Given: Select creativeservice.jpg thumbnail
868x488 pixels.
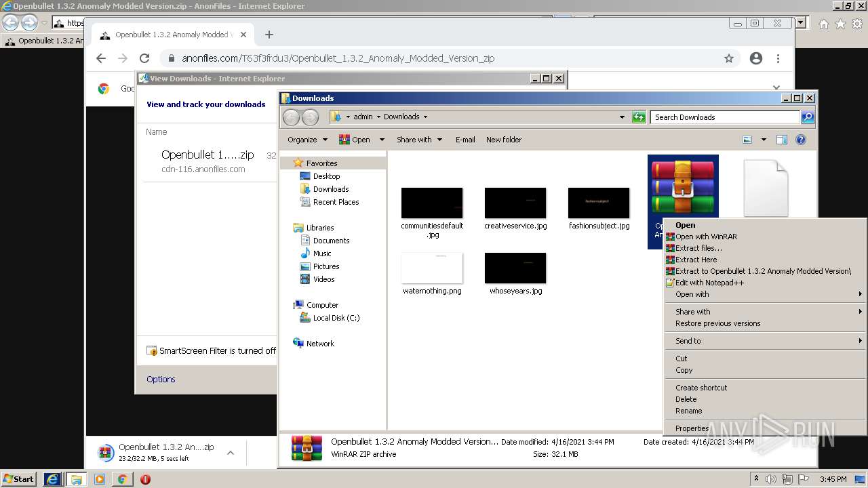Looking at the screenshot, I should tap(515, 203).
